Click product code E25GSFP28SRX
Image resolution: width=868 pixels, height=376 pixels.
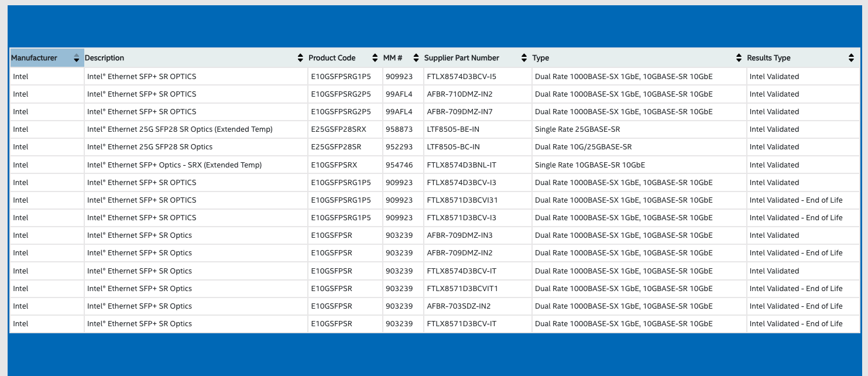coord(338,129)
